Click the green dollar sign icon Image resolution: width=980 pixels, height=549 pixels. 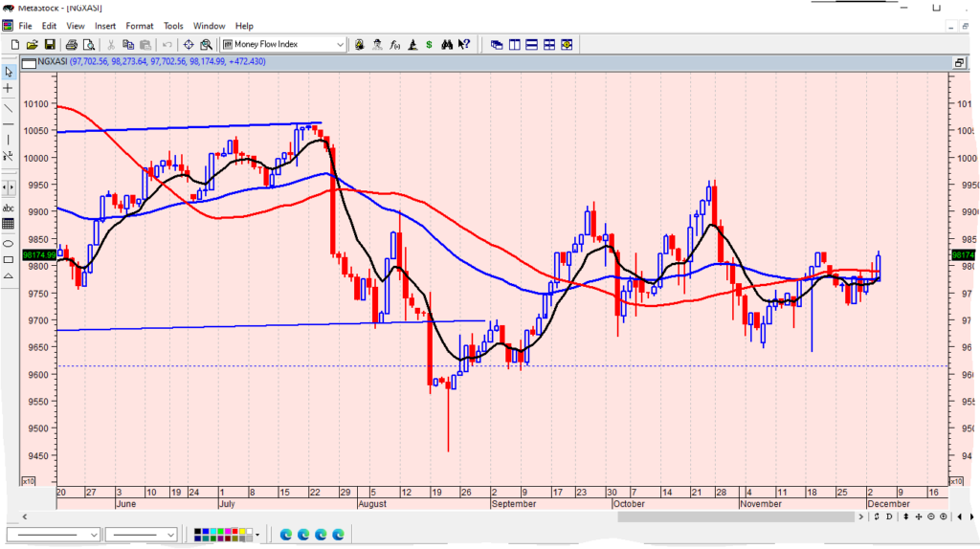(x=428, y=44)
